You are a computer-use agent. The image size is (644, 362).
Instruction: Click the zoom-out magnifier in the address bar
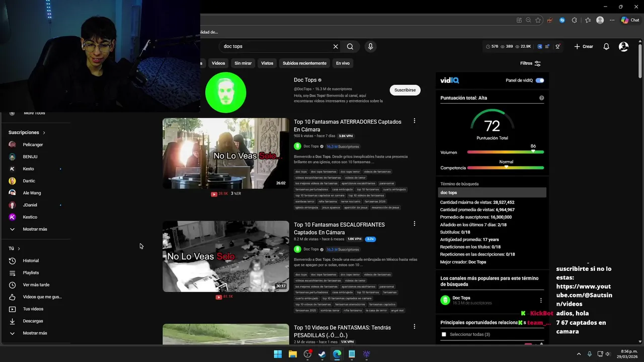point(528,20)
